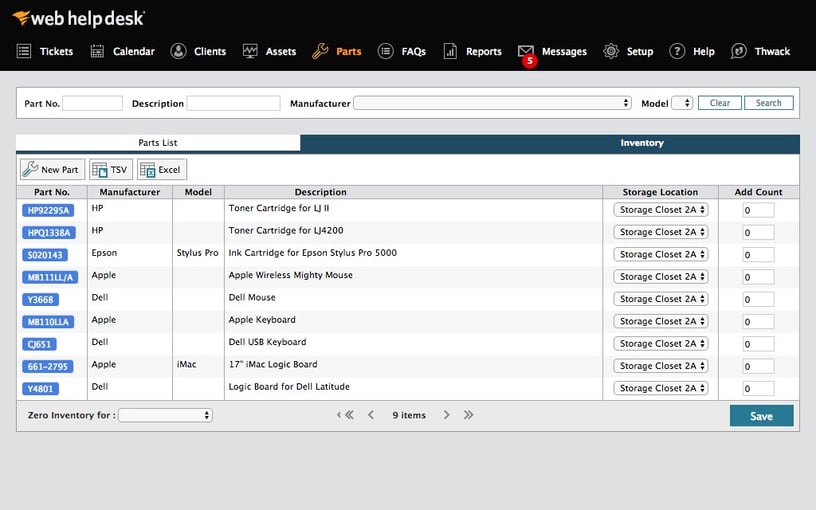Open storage location dropdown for Dell Mouse
The width and height of the screenshot is (816, 510).
coord(660,299)
